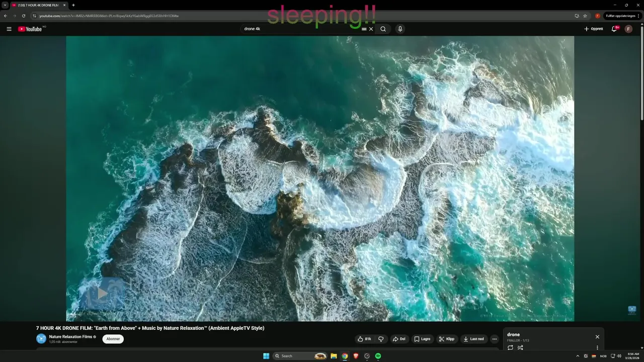Close the '7 HOUR 4K DRONE FILM' tab
Screen dimensions: 644x362
coord(64,5)
